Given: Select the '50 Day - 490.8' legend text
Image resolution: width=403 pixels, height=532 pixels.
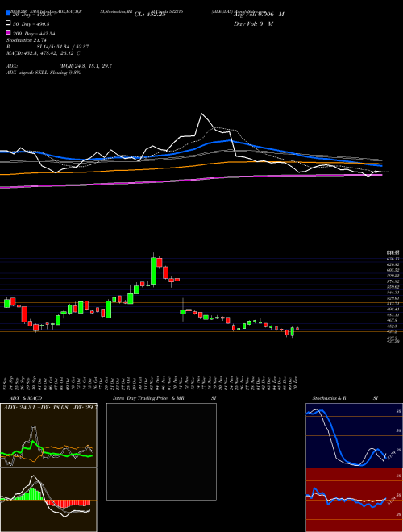Looking at the screenshot, I should (x=31, y=24).
